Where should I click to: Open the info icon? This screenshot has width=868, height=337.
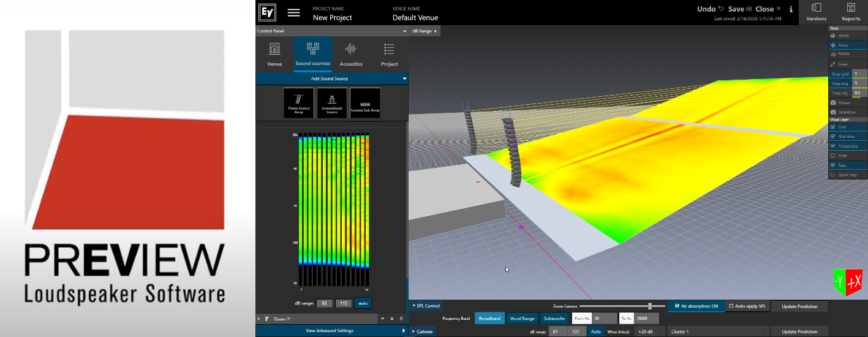point(791,9)
